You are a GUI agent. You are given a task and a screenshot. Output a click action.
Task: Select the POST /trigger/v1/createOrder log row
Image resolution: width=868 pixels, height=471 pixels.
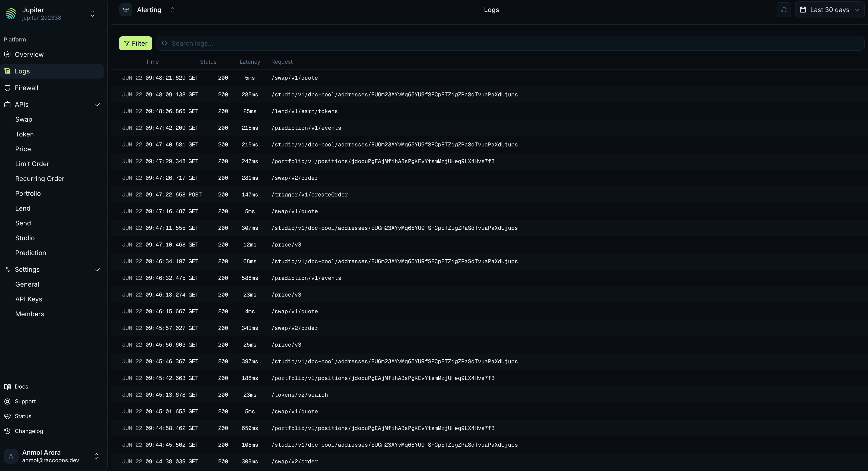[489, 195]
